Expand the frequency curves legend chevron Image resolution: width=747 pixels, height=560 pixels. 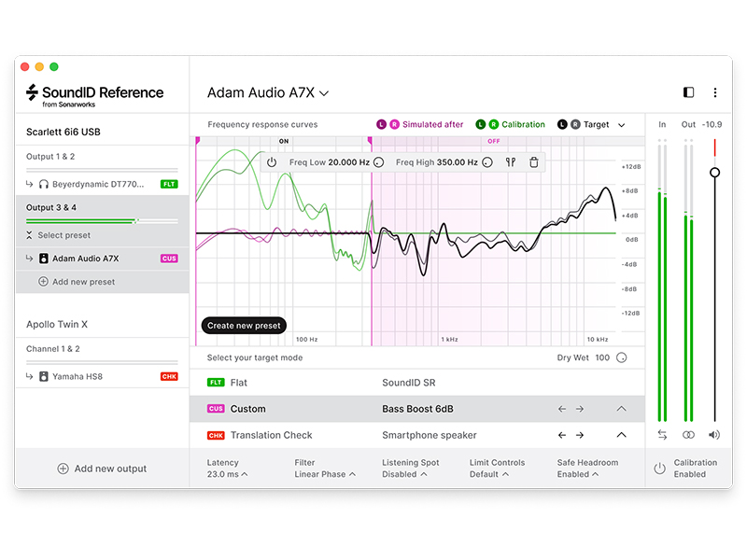(622, 124)
